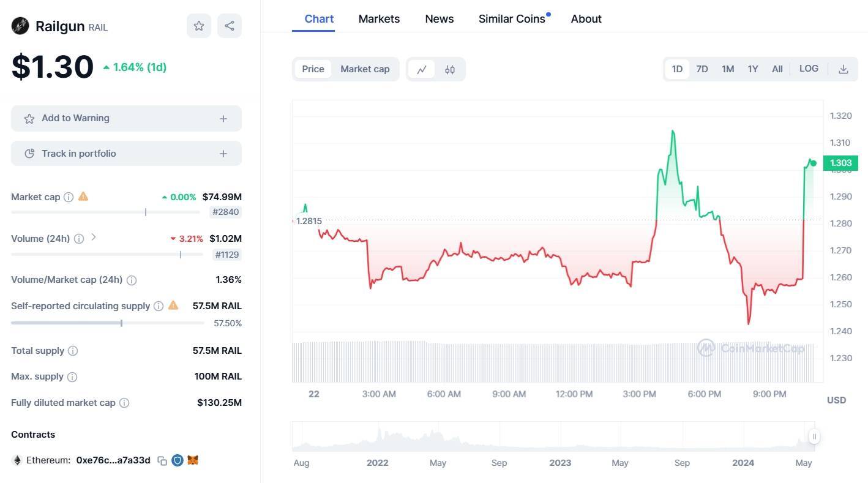
Task: Click the current price dot on the chart
Action: (x=813, y=163)
